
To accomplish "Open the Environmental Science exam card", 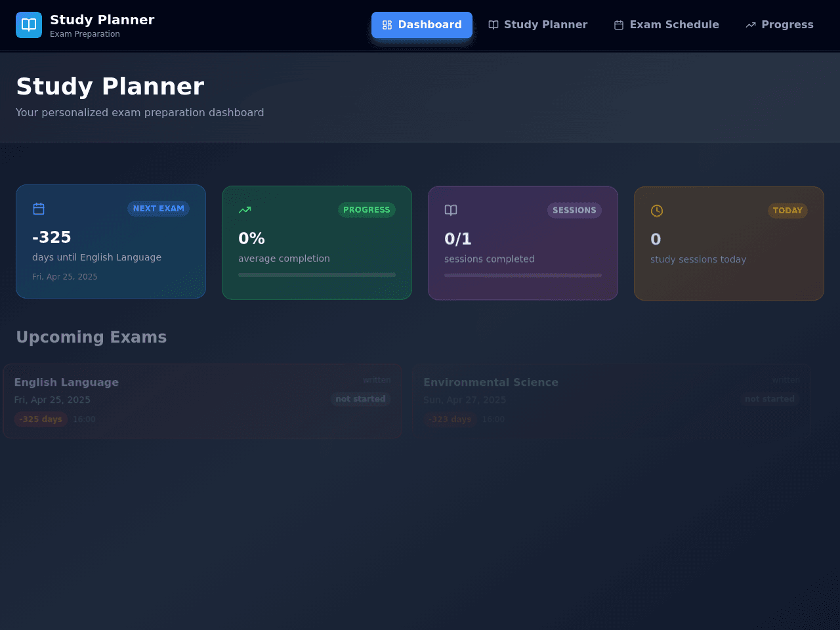I will click(612, 401).
